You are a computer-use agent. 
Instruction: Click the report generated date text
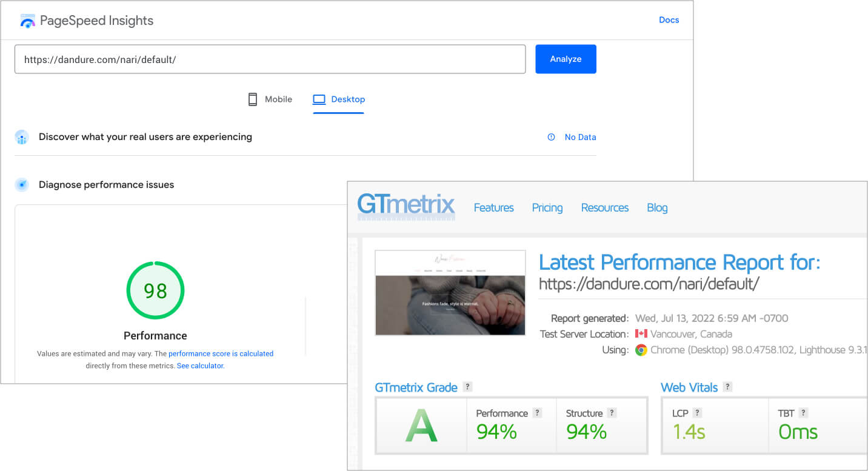[x=712, y=318]
